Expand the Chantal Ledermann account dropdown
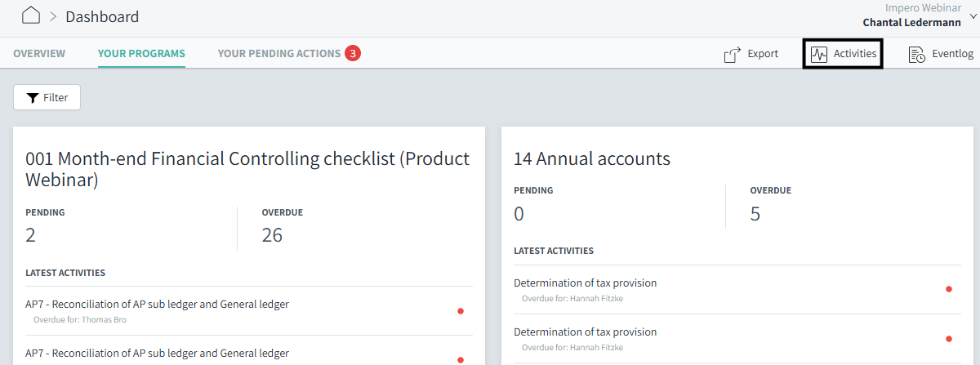Screen dimensions: 980x365 click(973, 16)
